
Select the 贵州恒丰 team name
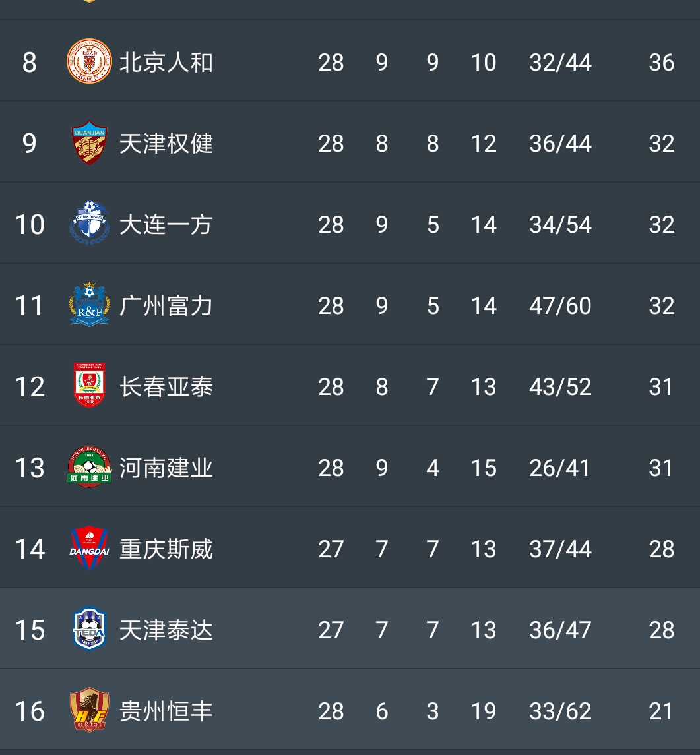pos(166,711)
